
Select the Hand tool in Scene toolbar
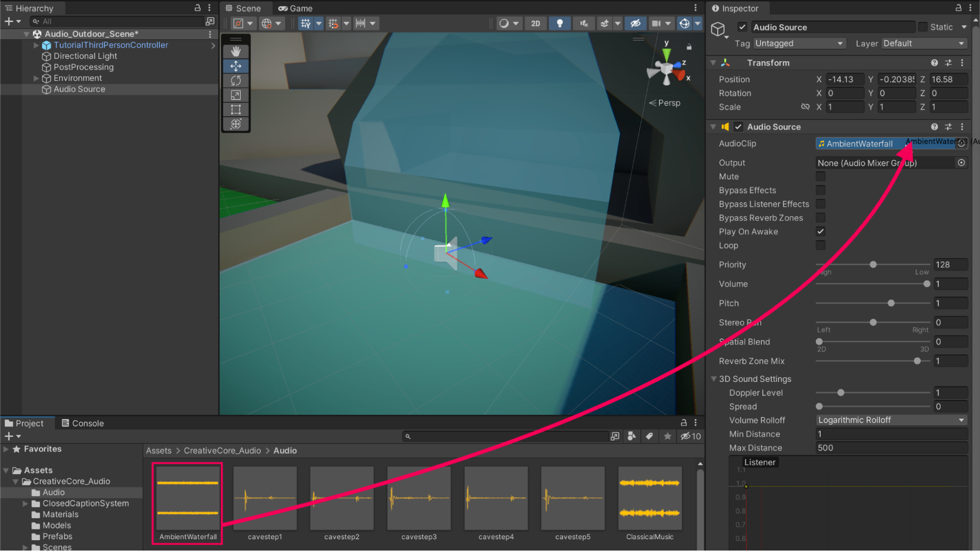(236, 51)
